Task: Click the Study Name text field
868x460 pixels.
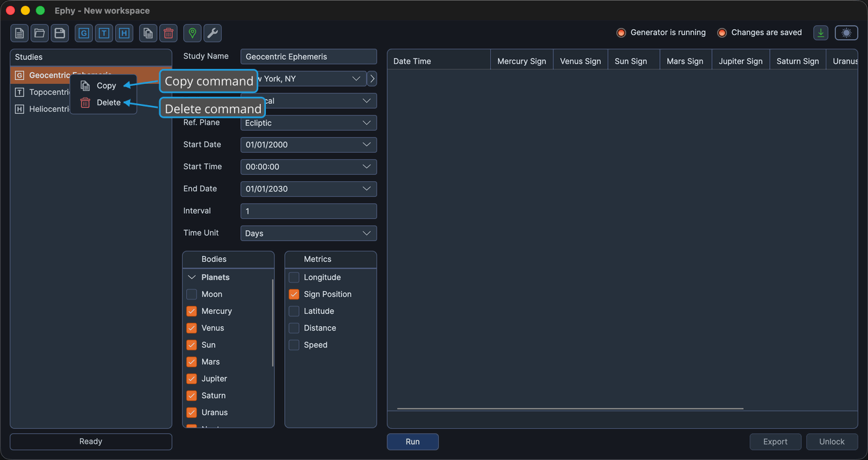Action: point(309,57)
